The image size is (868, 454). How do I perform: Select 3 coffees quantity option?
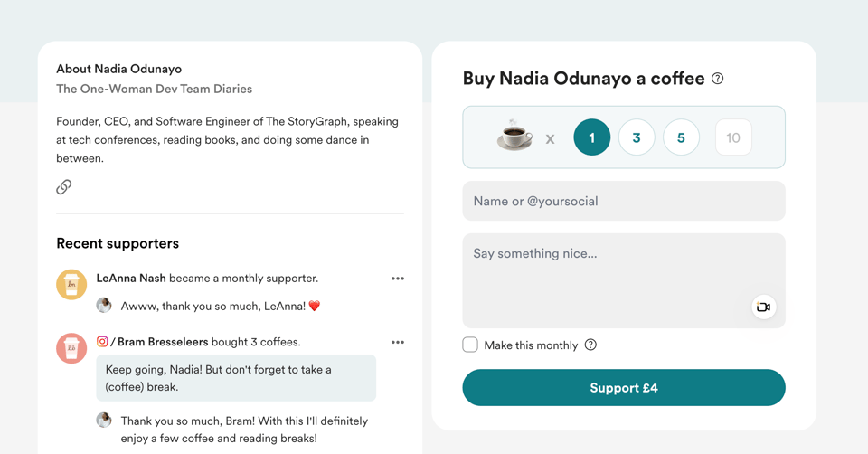(637, 137)
